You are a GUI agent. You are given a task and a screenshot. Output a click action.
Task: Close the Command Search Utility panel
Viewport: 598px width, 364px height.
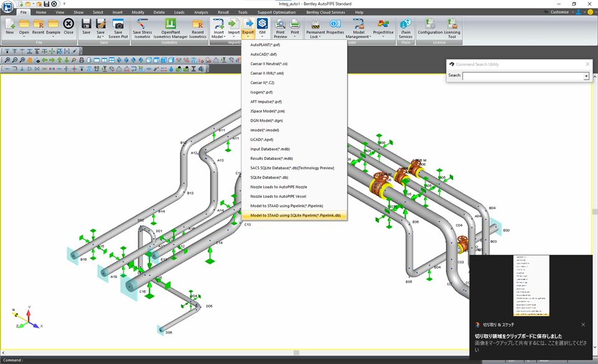click(x=587, y=64)
